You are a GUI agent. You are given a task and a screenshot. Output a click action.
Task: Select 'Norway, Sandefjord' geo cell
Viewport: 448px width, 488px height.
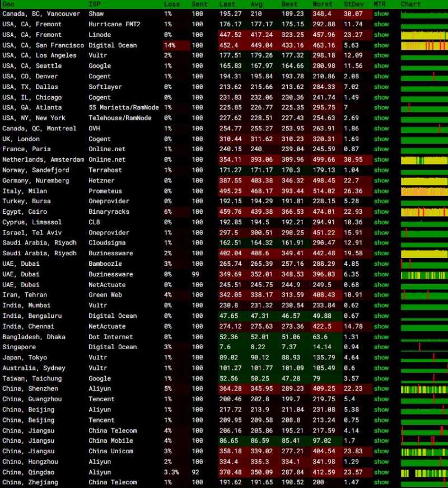36,170
